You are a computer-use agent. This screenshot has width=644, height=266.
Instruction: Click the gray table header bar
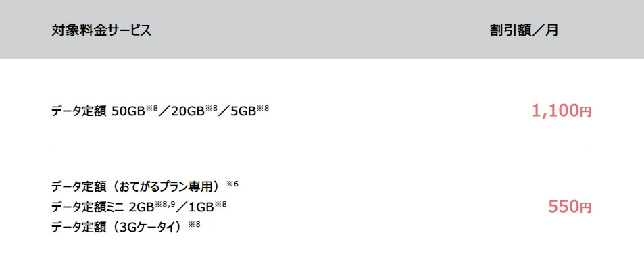[322, 30]
